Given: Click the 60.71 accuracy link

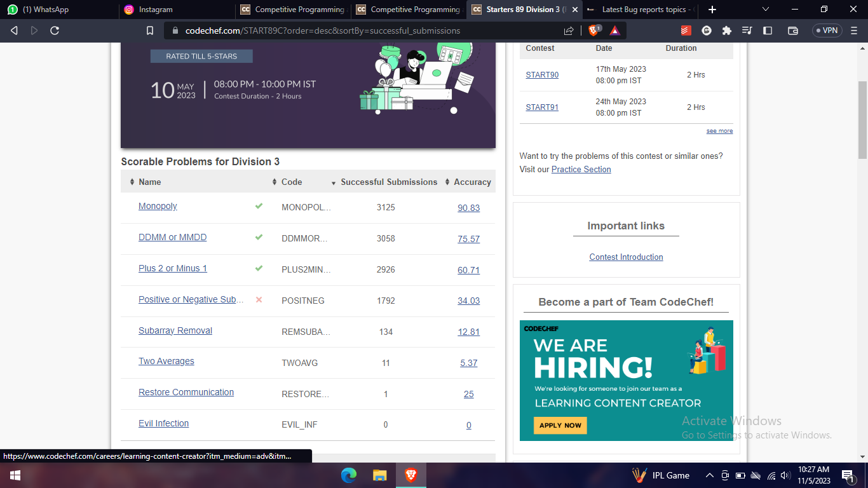Looking at the screenshot, I should [468, 270].
